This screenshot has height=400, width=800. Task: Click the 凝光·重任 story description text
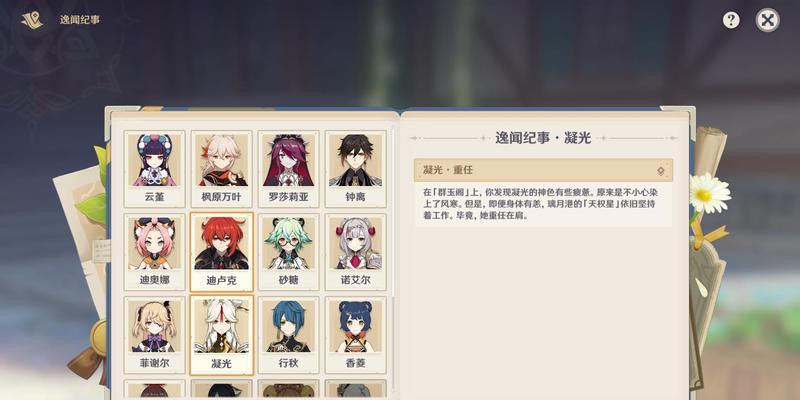click(x=539, y=204)
